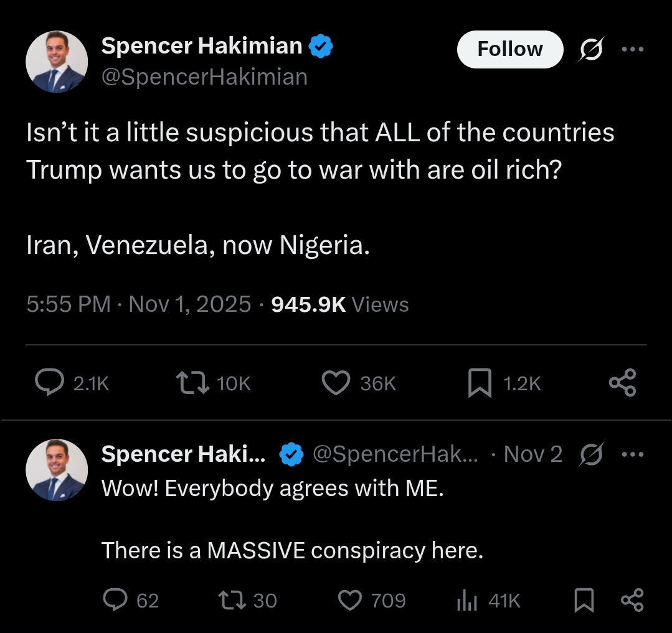Reply to the 'Everybody agrees' tweet

coord(115,600)
